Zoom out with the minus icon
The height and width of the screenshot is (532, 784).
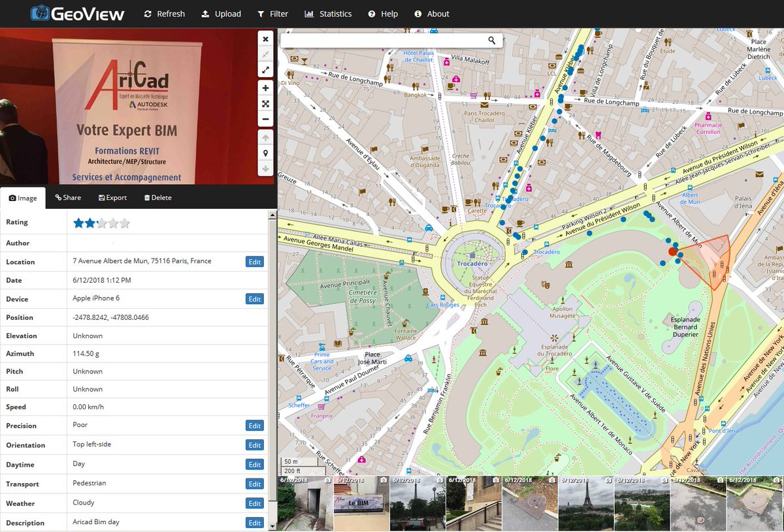click(265, 119)
